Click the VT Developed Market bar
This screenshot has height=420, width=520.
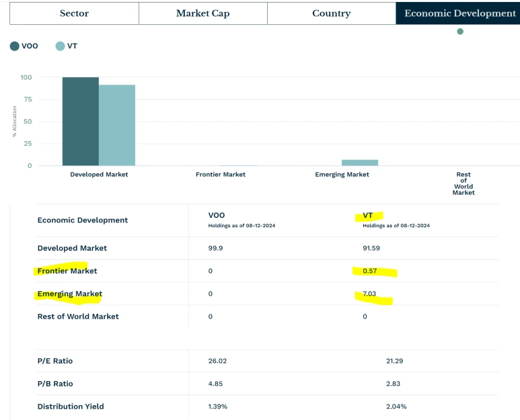click(117, 125)
